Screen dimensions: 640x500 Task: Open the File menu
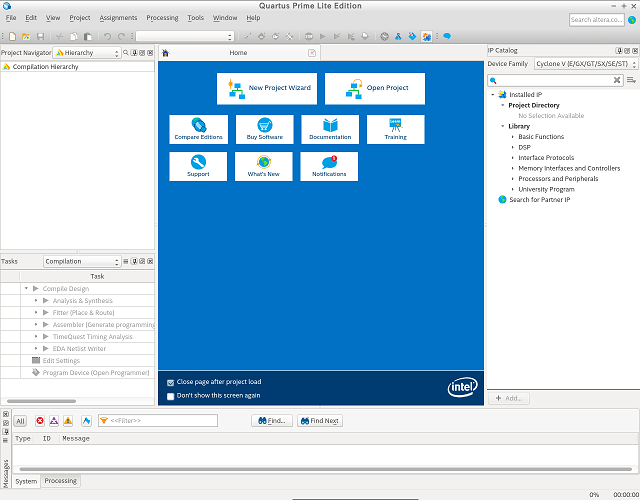pos(11,18)
